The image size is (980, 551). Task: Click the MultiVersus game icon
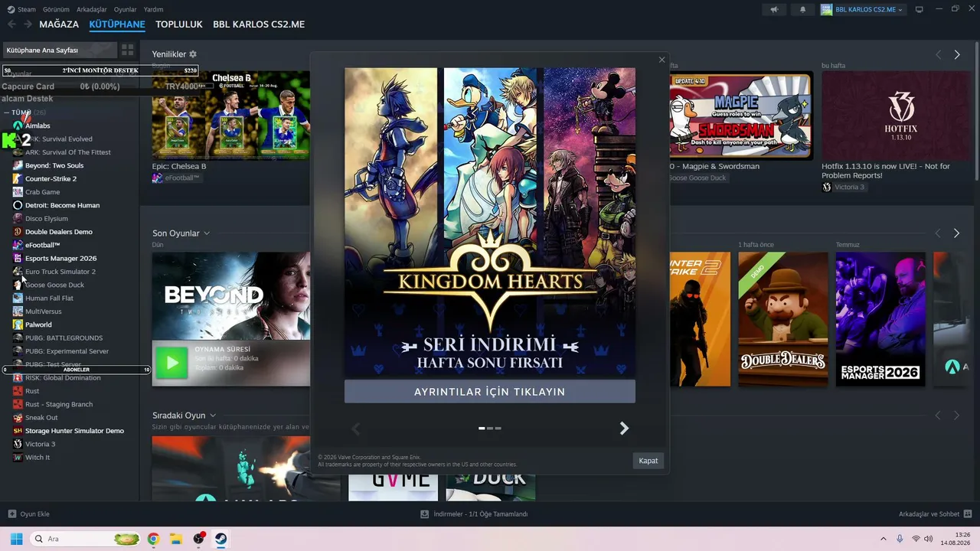(x=18, y=311)
